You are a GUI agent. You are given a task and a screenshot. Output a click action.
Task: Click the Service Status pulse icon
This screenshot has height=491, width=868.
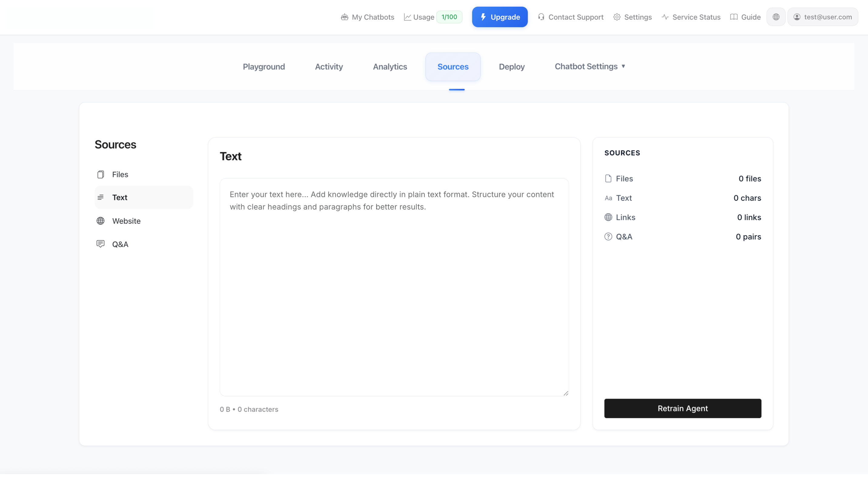665,17
